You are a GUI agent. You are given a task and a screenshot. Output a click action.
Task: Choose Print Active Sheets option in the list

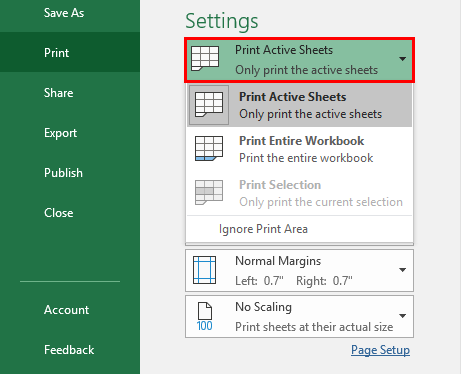(x=300, y=105)
